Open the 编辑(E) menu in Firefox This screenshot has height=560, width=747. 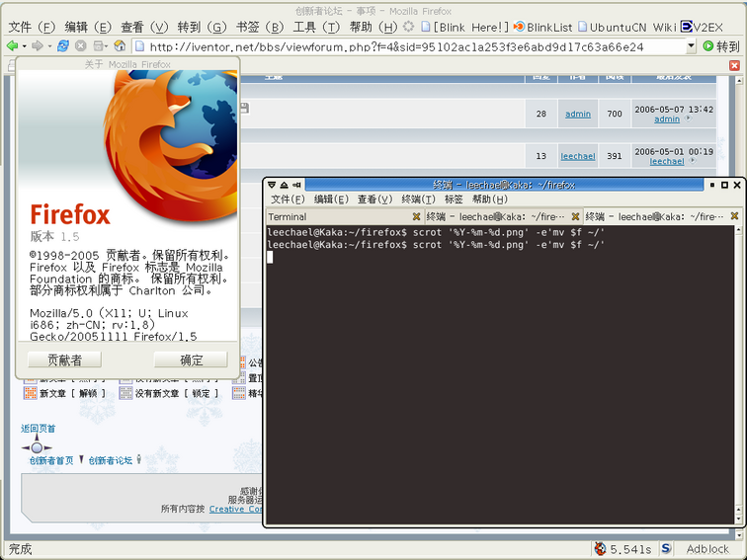[88, 27]
